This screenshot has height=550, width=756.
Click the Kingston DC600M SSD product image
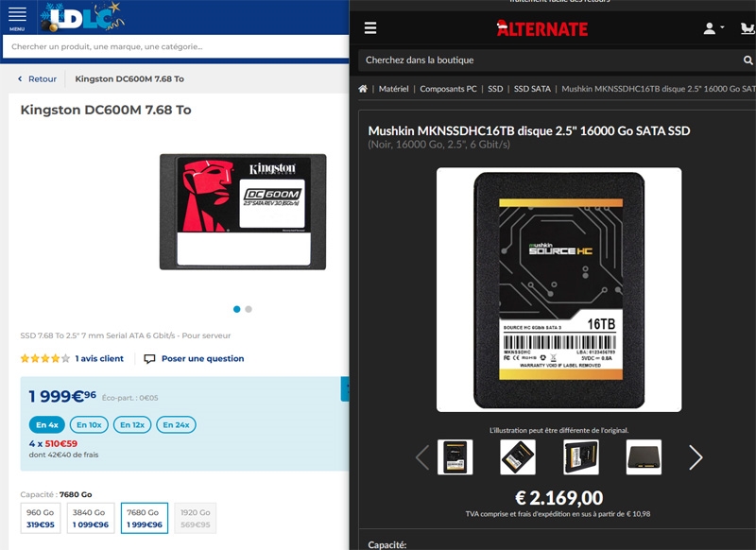[243, 212]
